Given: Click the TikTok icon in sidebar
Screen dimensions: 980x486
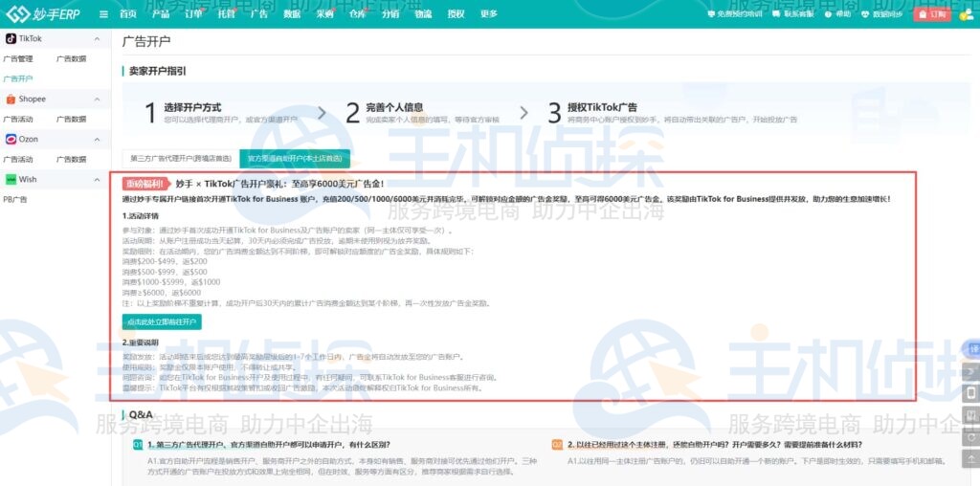Looking at the screenshot, I should (11, 38).
